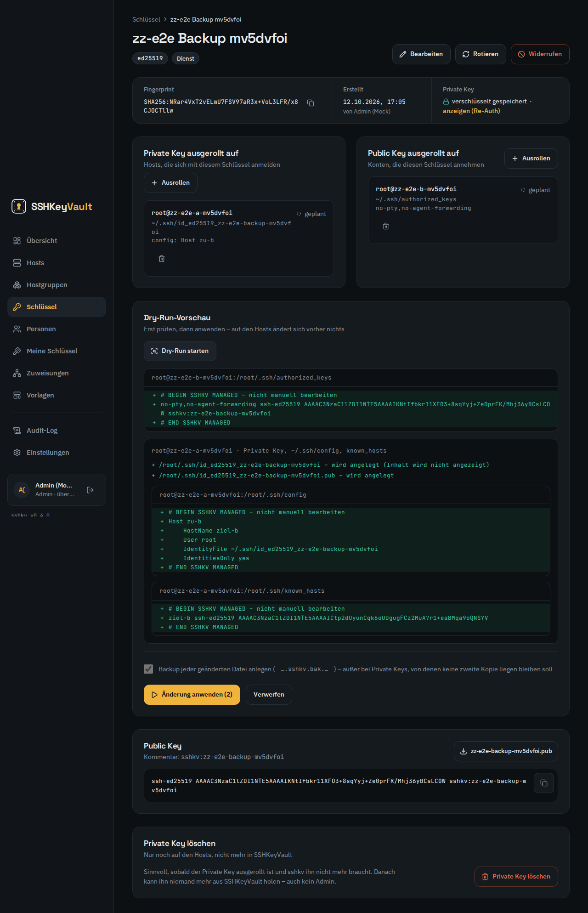This screenshot has height=913, width=588.
Task: Copy the SHA256 fingerprint icon
Action: [x=311, y=103]
